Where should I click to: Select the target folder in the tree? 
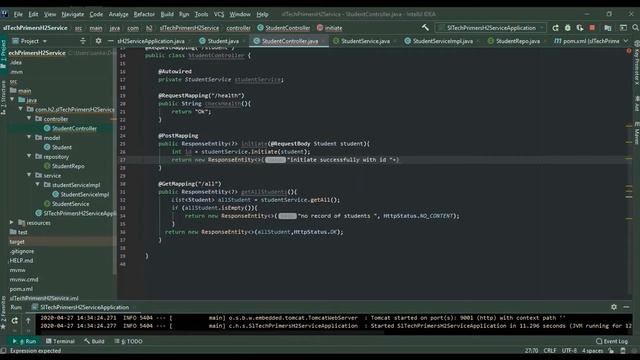(x=17, y=242)
